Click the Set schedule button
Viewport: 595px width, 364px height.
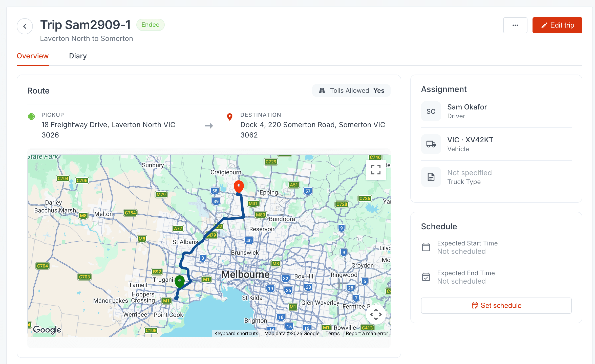click(x=496, y=305)
